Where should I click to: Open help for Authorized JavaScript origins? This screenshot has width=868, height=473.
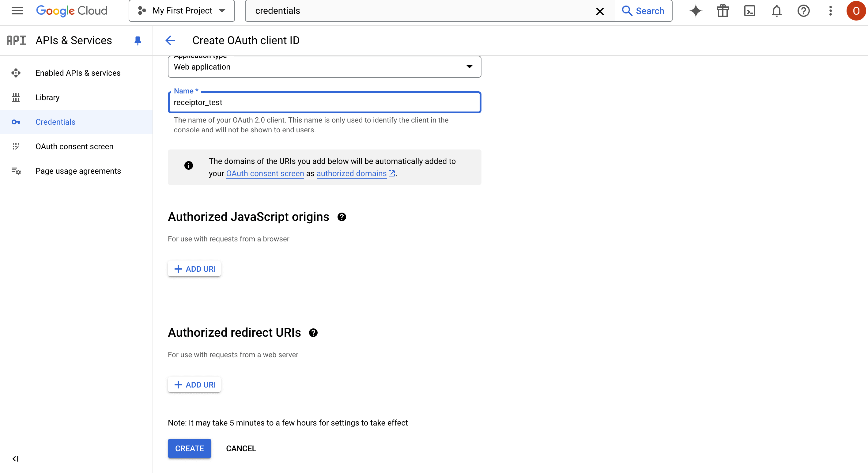(342, 217)
